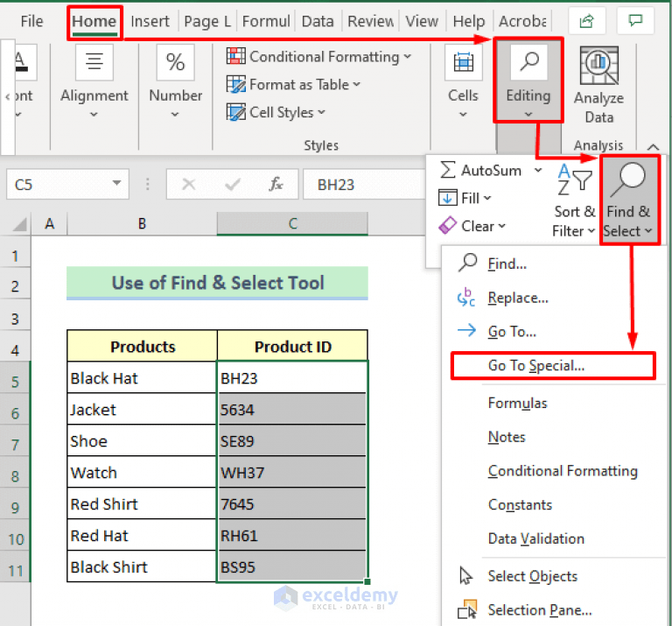
Task: Switch to the Review tab
Action: [370, 21]
